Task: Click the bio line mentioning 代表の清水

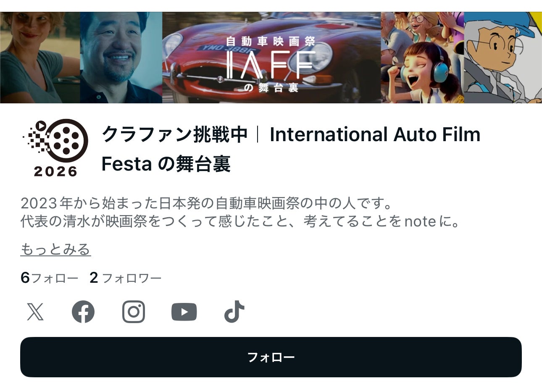Action: click(241, 221)
